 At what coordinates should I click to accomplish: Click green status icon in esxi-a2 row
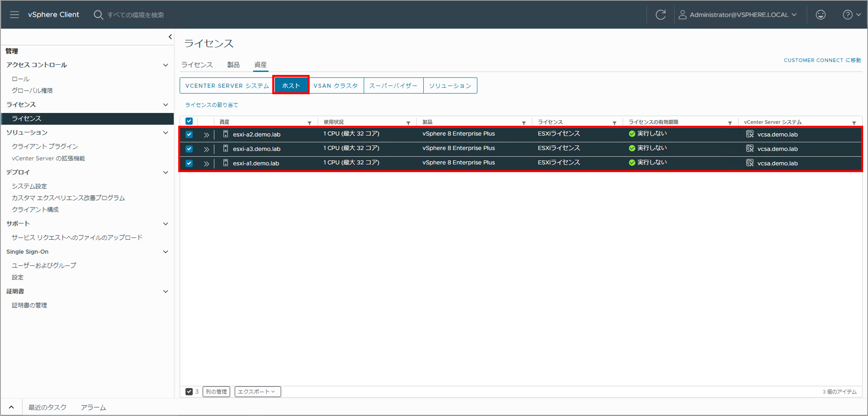(x=632, y=134)
